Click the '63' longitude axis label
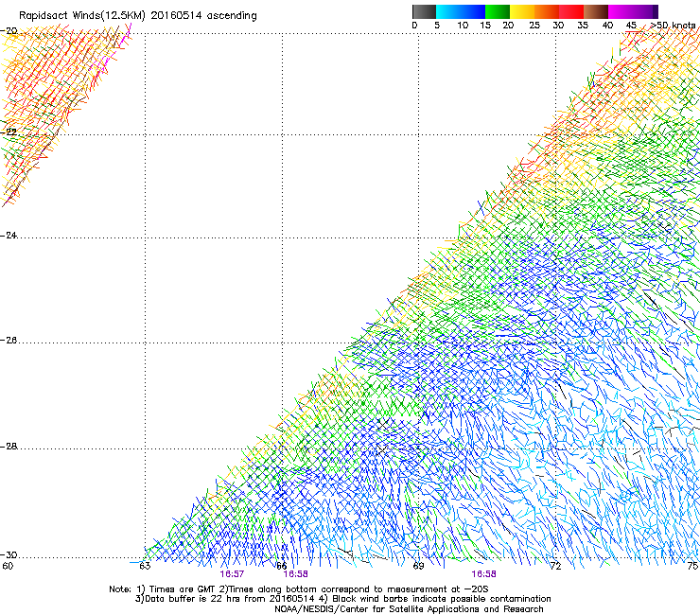Image resolution: width=700 pixels, height=615 pixels. [x=145, y=567]
